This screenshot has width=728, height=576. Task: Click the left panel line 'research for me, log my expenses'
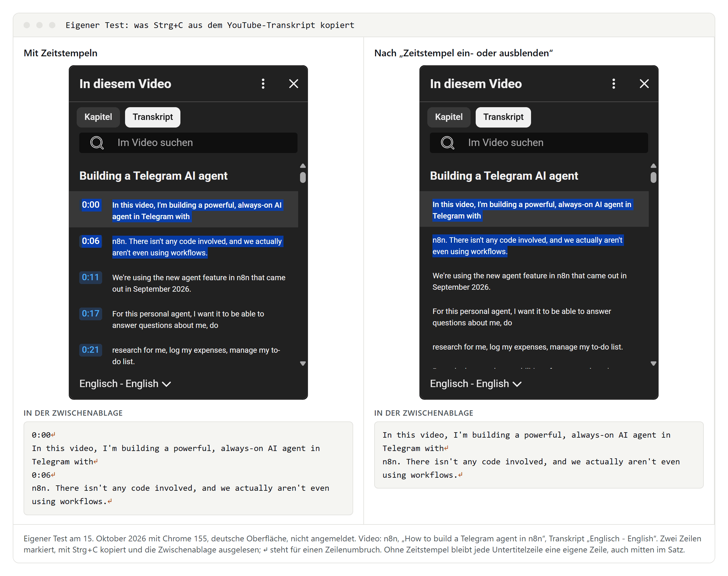tap(196, 356)
